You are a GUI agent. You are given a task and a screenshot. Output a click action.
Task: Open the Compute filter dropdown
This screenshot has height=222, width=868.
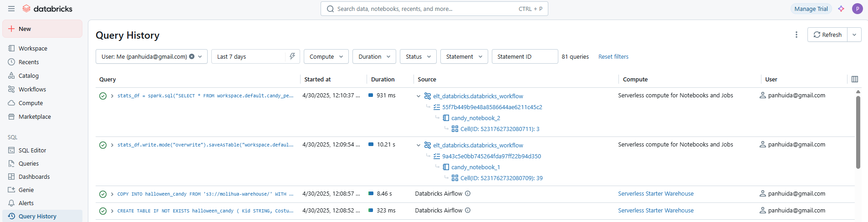(x=327, y=56)
